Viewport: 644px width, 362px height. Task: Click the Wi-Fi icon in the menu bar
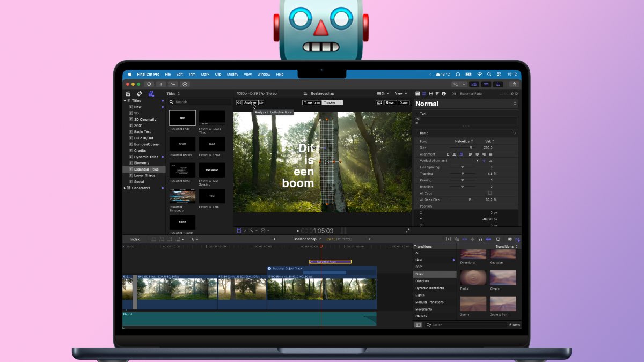[479, 74]
